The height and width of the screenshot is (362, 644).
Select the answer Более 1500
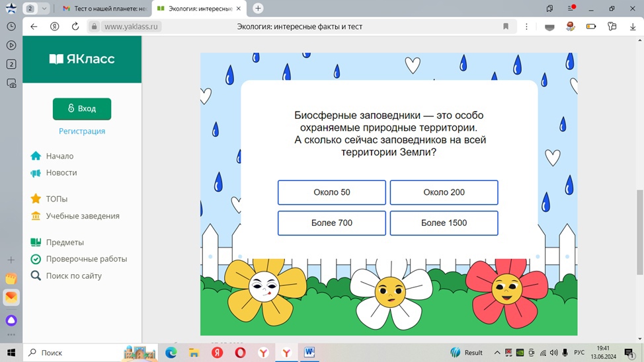coord(444,223)
